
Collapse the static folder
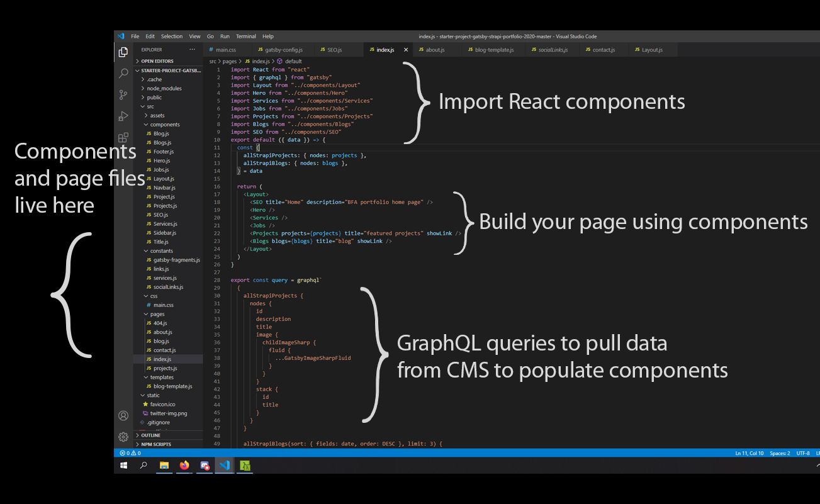(168, 395)
